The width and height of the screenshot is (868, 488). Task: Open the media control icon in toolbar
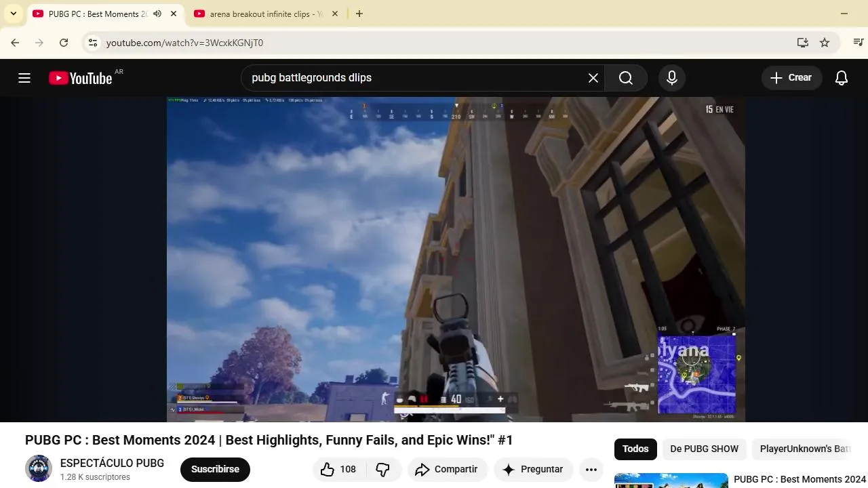858,43
